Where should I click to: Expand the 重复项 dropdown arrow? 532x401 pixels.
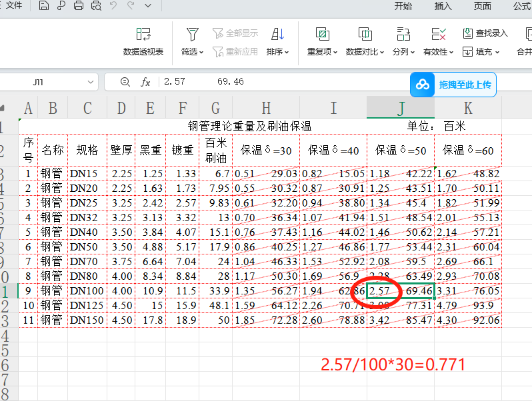[x=335, y=52]
